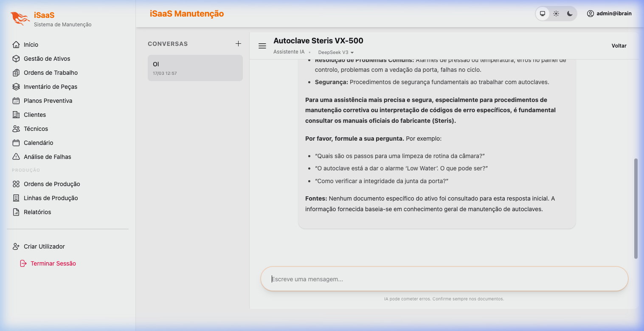Click the Análise de Falhas warning icon

click(x=16, y=157)
